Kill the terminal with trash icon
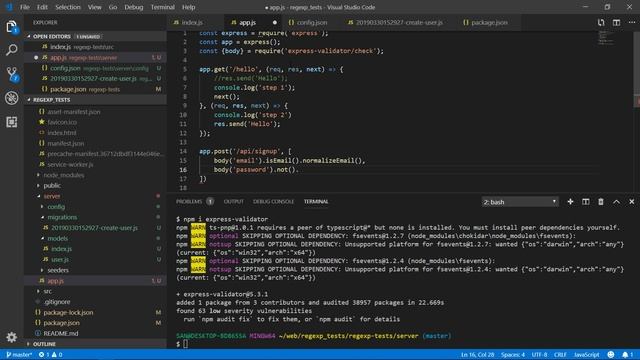Image resolution: width=640 pixels, height=360 pixels. (601, 202)
